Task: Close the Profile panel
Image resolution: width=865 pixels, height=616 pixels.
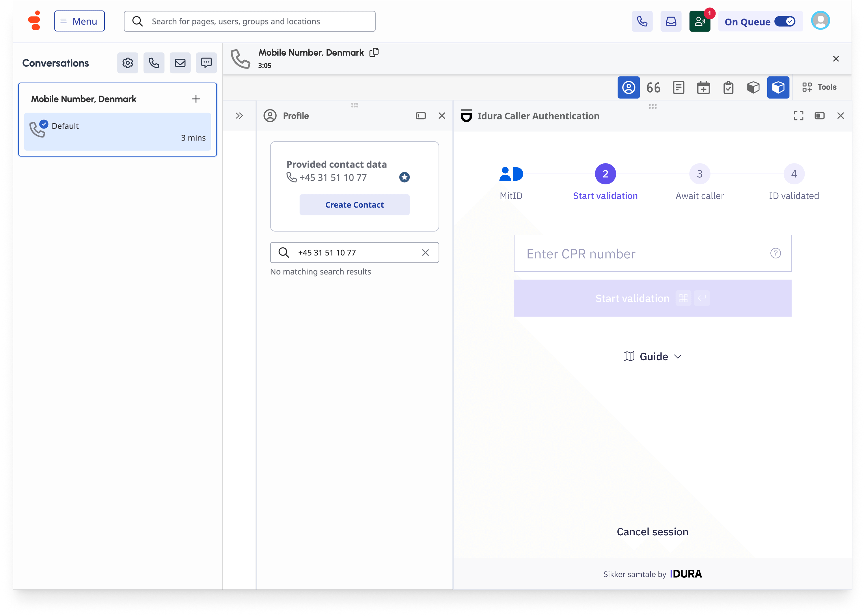Action: tap(442, 116)
